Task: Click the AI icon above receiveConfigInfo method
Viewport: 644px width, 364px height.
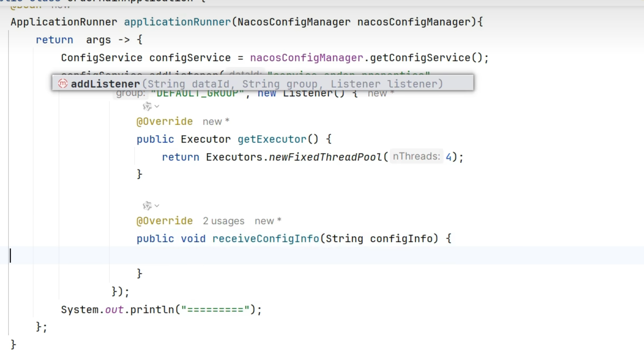Action: [x=147, y=205]
